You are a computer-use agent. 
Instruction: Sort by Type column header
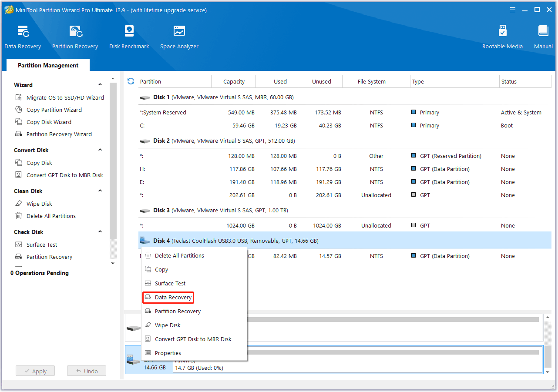(x=455, y=81)
